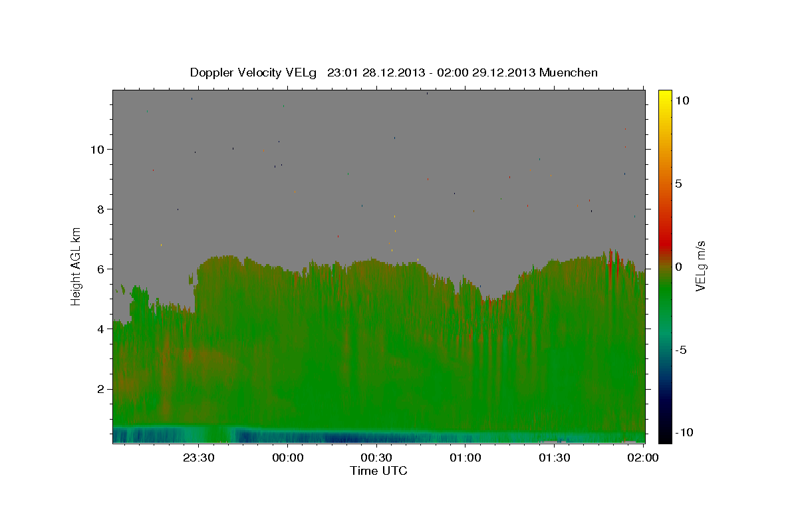Click the 'Time UTC' axis label
The height and width of the screenshot is (532, 798).
coord(378,471)
